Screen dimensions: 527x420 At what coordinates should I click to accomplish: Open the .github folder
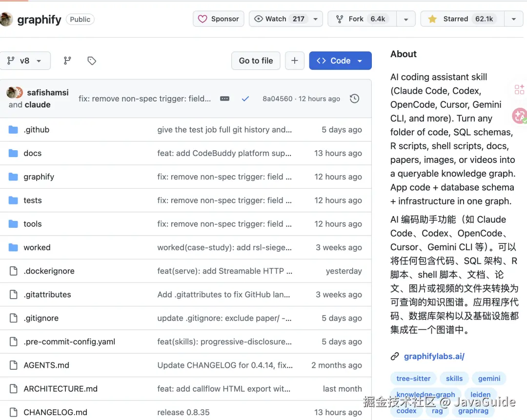[36, 130]
